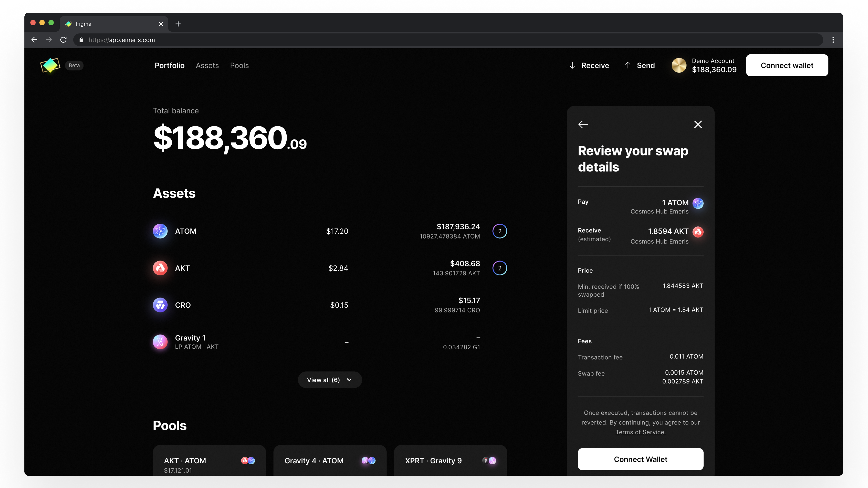Click the Send button in header
This screenshot has width=868, height=488.
pos(639,65)
